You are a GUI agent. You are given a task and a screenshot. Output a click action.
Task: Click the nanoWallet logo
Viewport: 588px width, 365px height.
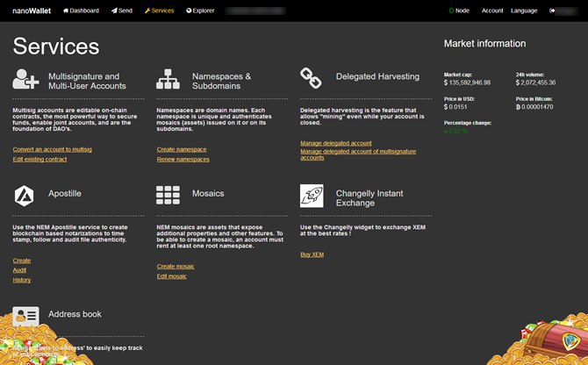pyautogui.click(x=32, y=11)
